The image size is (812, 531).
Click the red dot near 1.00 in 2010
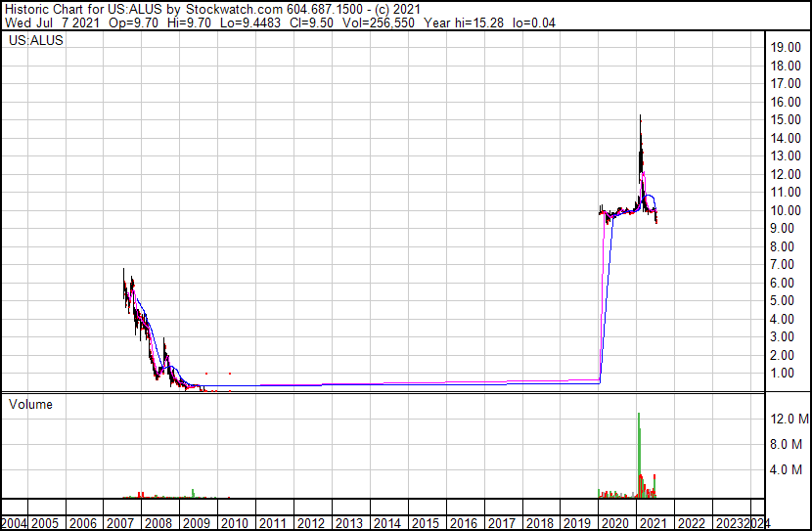click(229, 374)
